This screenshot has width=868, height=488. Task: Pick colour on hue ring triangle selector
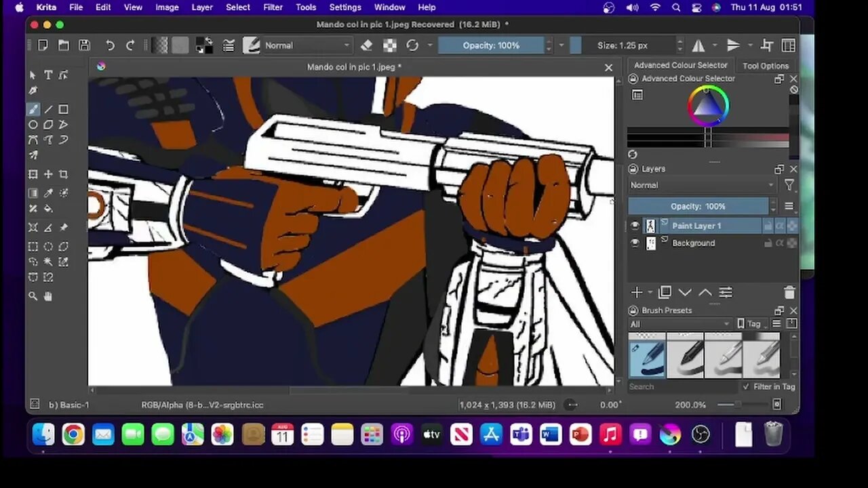click(708, 106)
